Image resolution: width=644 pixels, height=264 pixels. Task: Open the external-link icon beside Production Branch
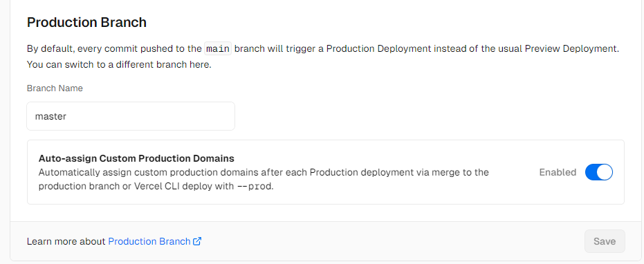[x=197, y=241]
